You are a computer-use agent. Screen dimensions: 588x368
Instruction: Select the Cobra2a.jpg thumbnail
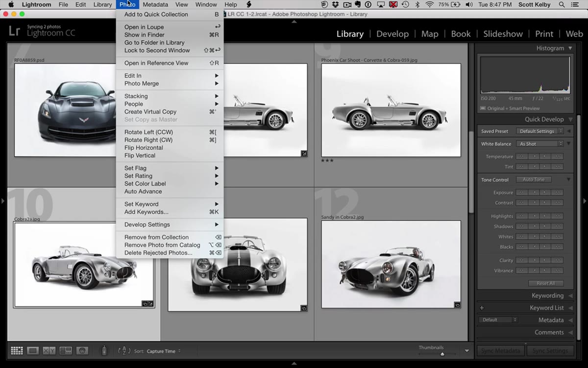click(84, 265)
